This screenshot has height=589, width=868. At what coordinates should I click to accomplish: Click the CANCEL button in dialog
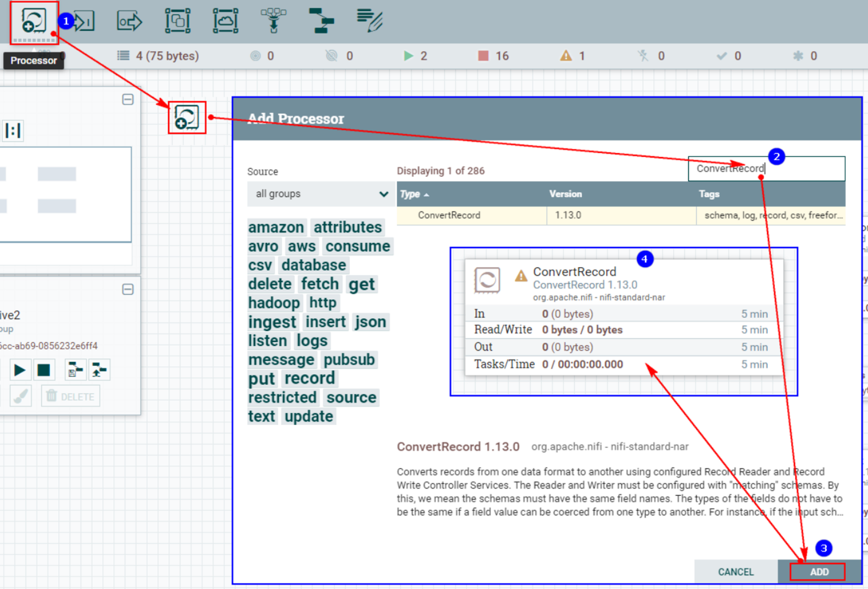[x=736, y=572]
